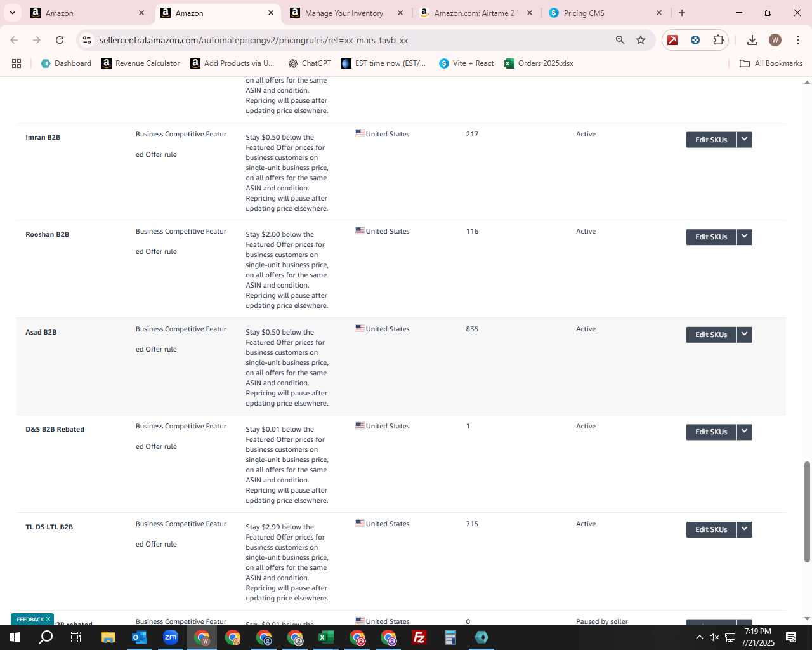The image size is (812, 650).
Task: Expand dropdown next to Rooshan B2B Edit SKUs
Action: (x=744, y=237)
